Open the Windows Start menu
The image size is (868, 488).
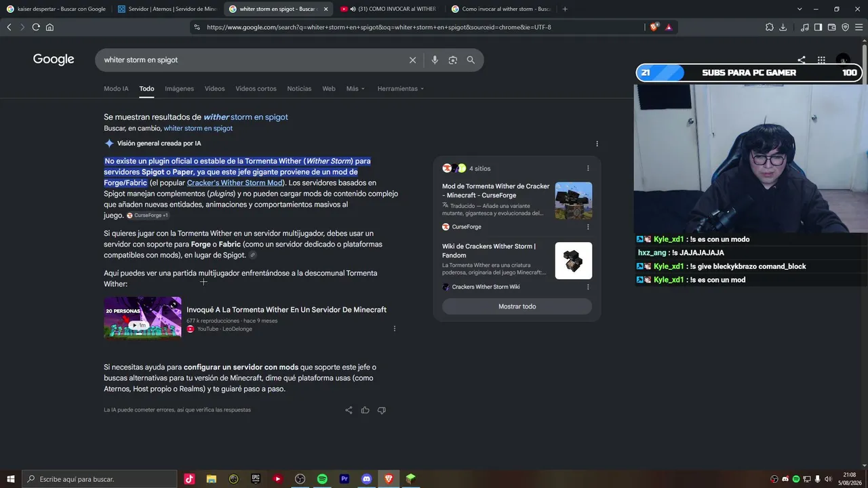(x=10, y=479)
